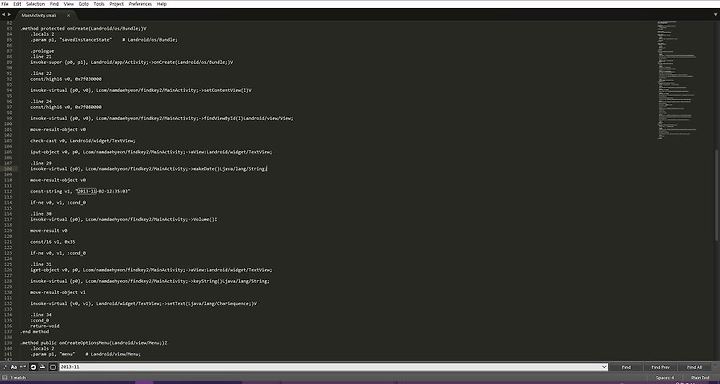720x384 pixels.
Task: Click the '.end method' line
Action: (34, 331)
